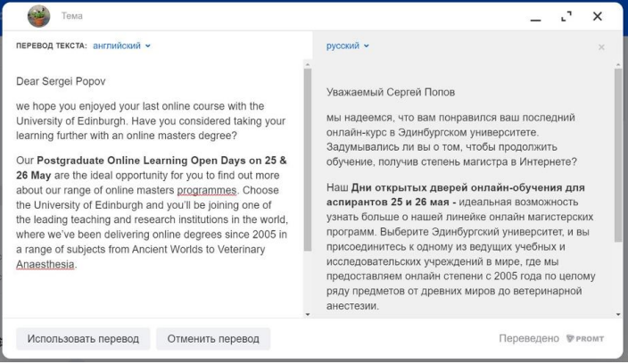Image resolution: width=628 pixels, height=364 pixels.
Task: Click the PROMT logo link
Action: click(x=585, y=339)
